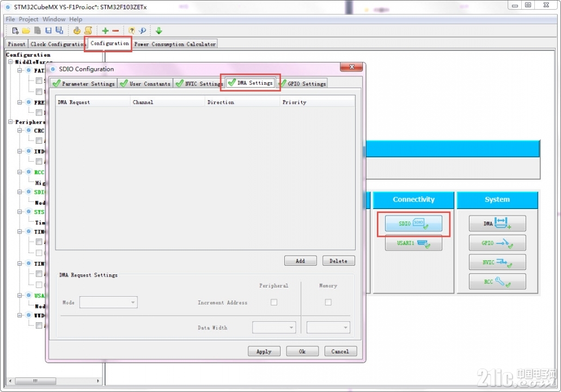Open SDIO in the Connectivity panel
561x392 pixels.
[x=413, y=224]
